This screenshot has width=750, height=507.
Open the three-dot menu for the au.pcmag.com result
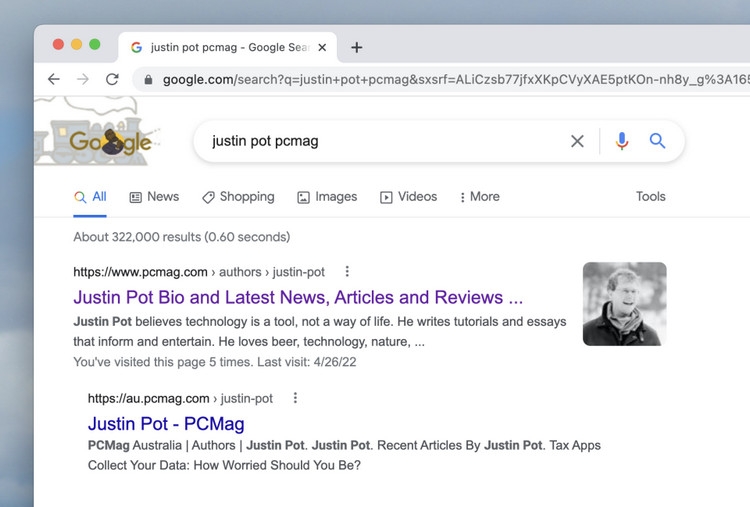pyautogui.click(x=295, y=398)
